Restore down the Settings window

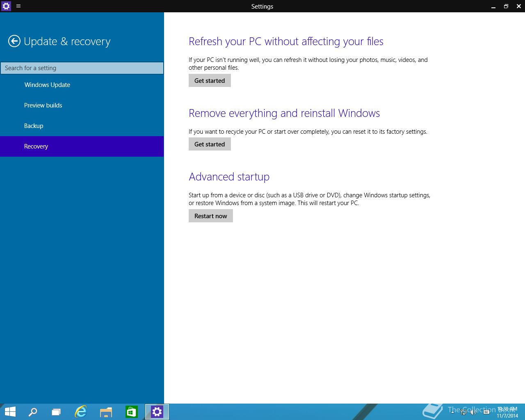pos(506,6)
